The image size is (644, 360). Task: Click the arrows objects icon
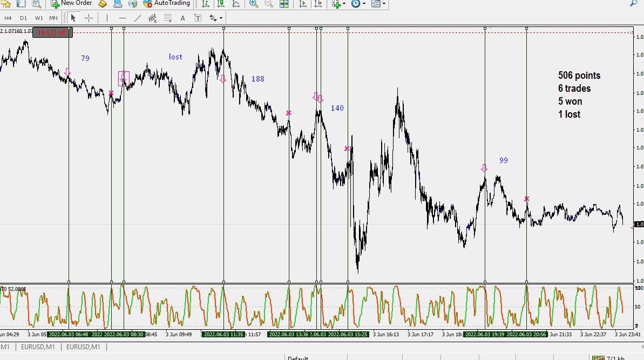(x=213, y=18)
